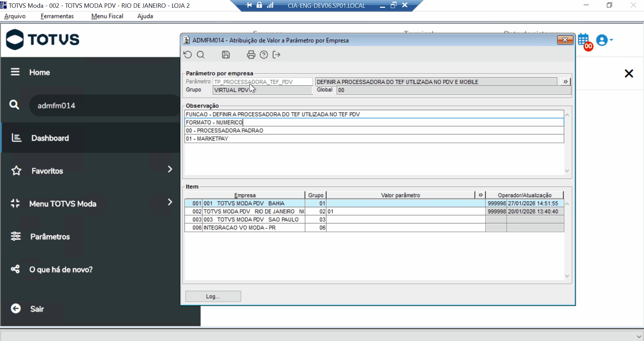This screenshot has width=644, height=341.
Task: Open the Arquivo menu
Action: coord(15,16)
